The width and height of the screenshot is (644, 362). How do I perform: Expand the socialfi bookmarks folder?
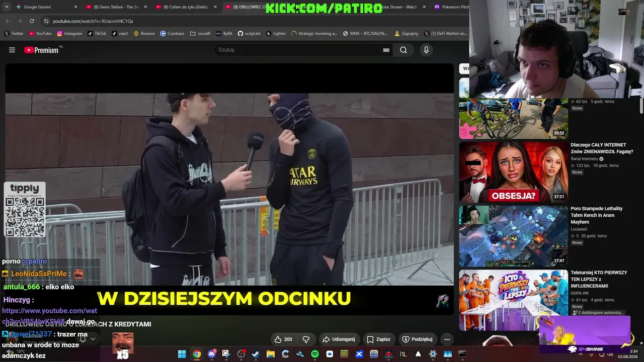tap(200, 34)
